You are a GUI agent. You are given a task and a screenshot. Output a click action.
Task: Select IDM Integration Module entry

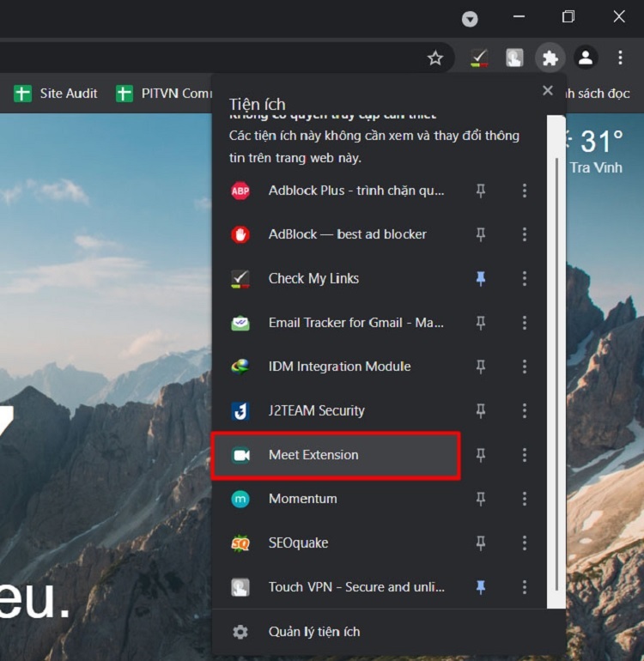click(x=336, y=367)
